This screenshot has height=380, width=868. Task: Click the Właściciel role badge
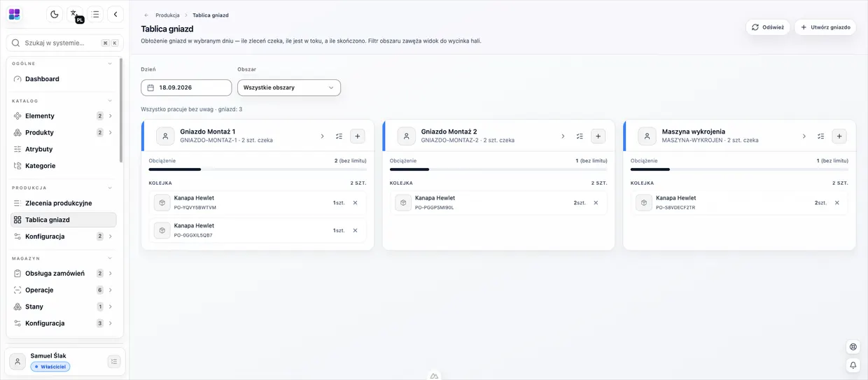pyautogui.click(x=50, y=367)
